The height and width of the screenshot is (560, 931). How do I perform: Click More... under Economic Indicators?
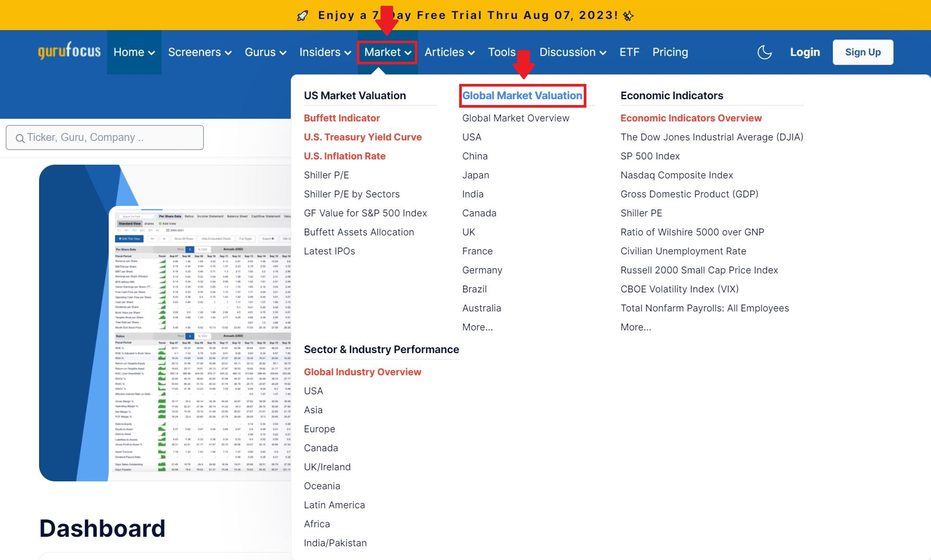(635, 327)
